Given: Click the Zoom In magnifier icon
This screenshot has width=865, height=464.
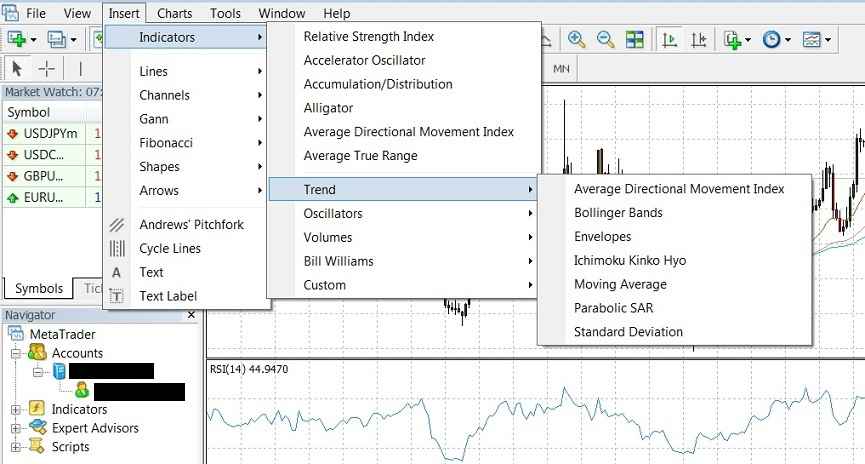Looking at the screenshot, I should (x=576, y=40).
